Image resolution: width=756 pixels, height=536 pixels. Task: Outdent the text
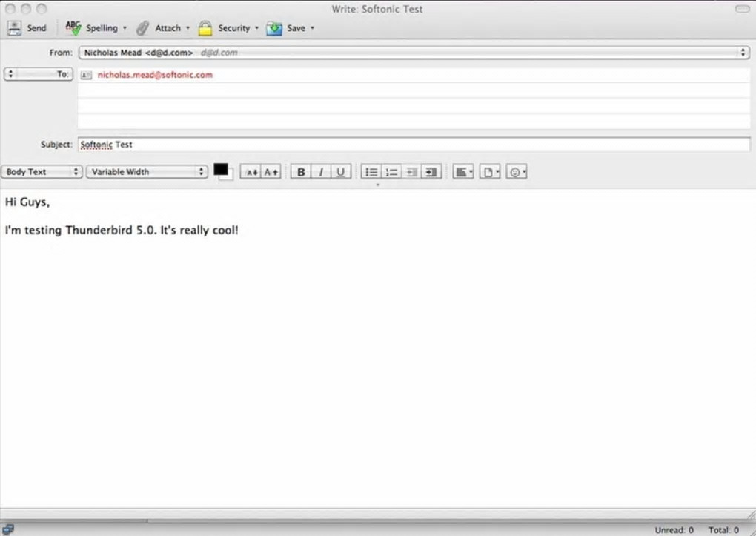point(411,172)
